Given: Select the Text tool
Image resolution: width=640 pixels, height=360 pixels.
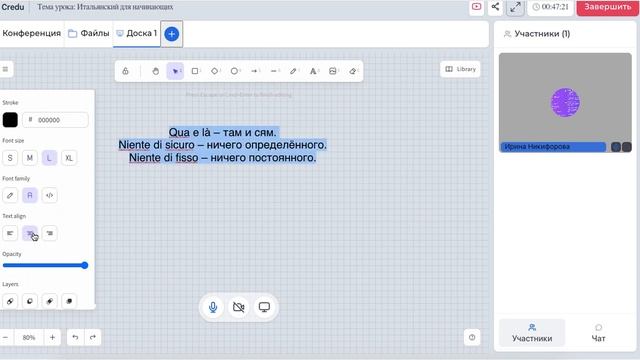Looking at the screenshot, I should click(x=313, y=71).
